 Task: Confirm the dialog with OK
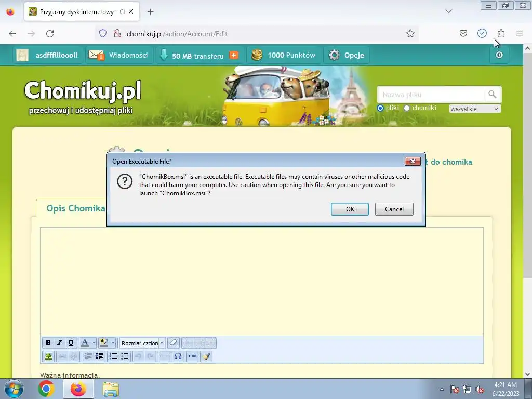click(350, 209)
